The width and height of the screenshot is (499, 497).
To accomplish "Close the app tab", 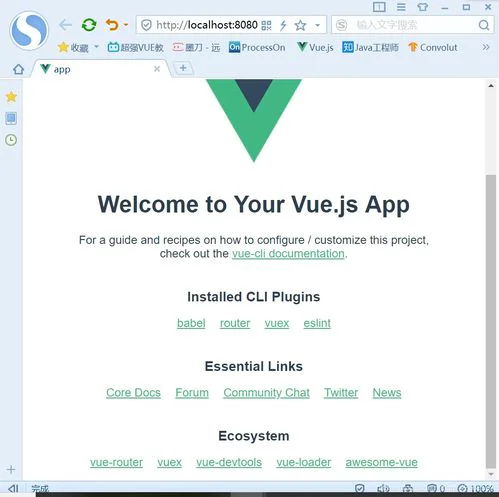I will coord(157,69).
